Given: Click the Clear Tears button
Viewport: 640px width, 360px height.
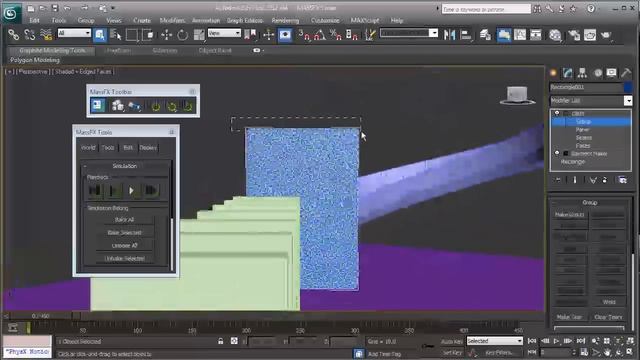Looking at the screenshot, I should coord(608,317).
